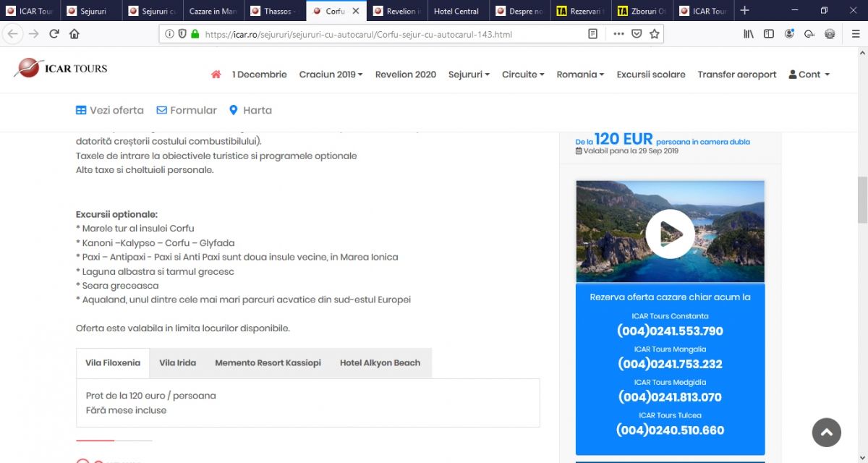The image size is (868, 463).
Task: Expand the Craciun 2019 dropdown
Action: click(x=331, y=75)
